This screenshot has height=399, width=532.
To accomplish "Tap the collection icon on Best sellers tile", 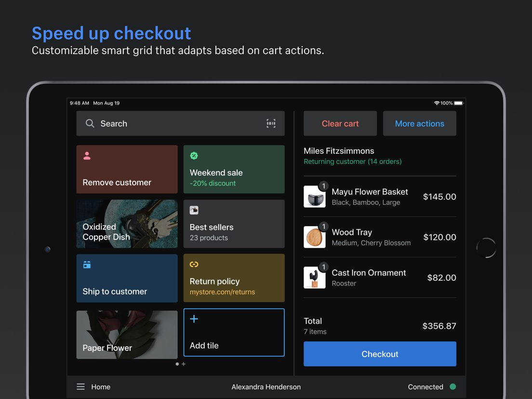I will coord(194,210).
